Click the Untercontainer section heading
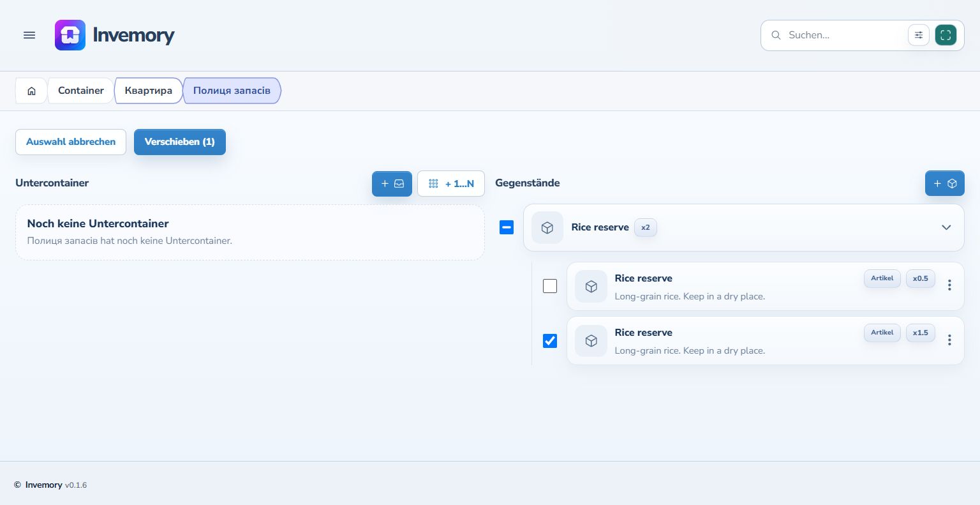Screen dimensions: 980x505 (52, 183)
